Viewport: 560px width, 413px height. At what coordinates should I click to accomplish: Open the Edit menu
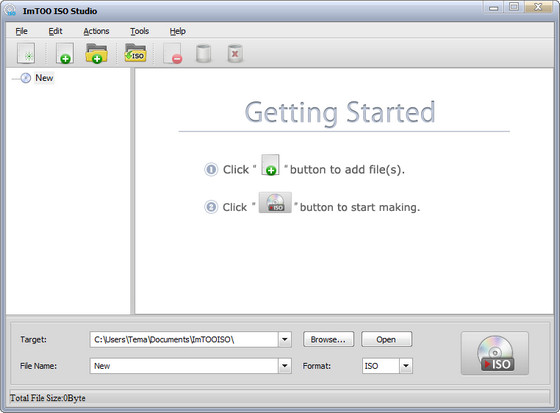(x=55, y=31)
